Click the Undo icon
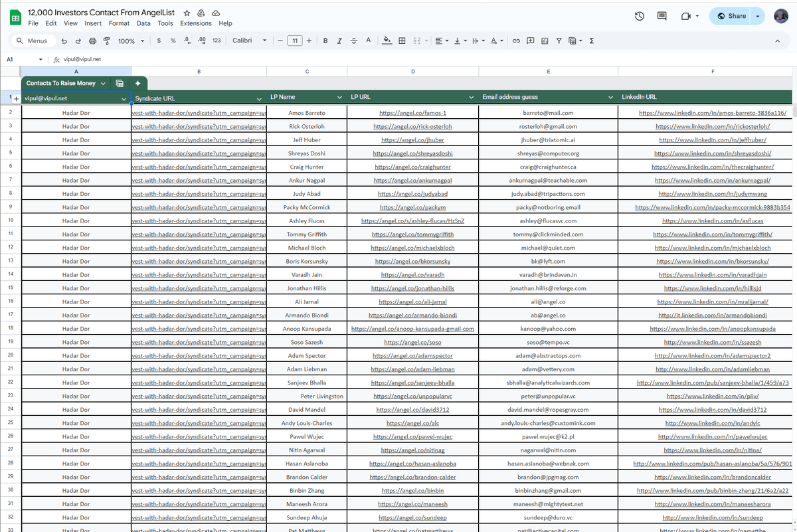797x532 pixels. coord(64,41)
